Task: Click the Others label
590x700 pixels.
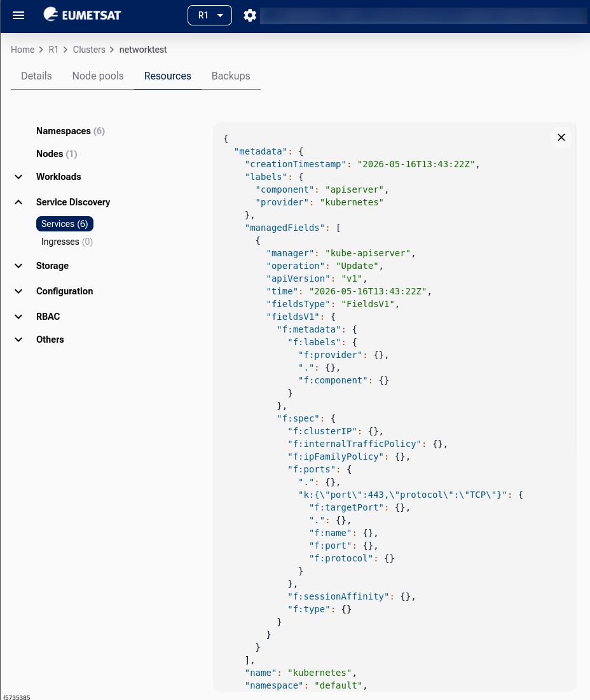Action: 50,340
